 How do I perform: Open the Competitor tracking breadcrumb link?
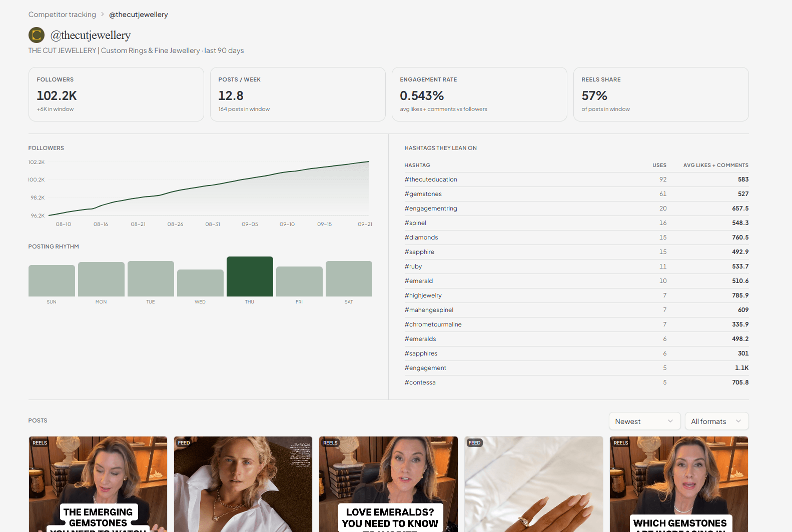point(62,14)
